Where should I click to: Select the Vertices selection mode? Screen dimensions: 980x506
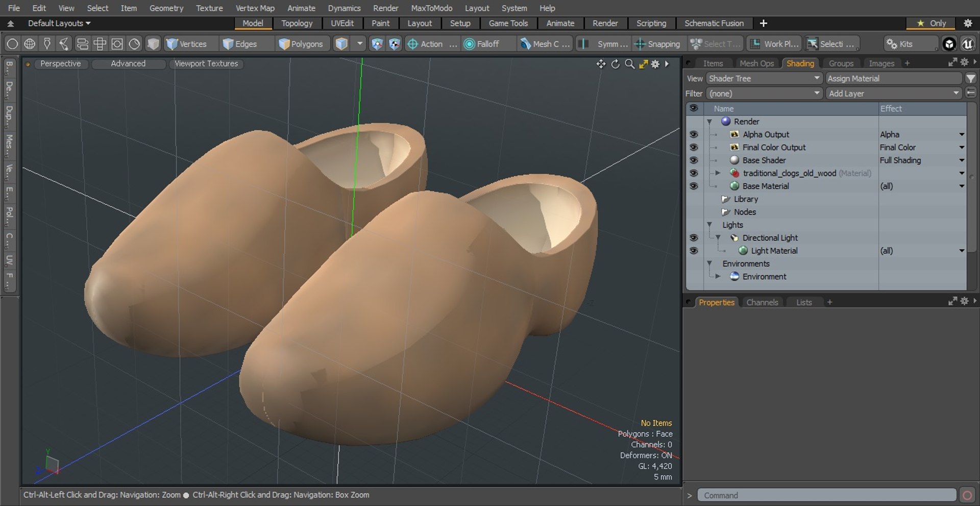click(187, 44)
